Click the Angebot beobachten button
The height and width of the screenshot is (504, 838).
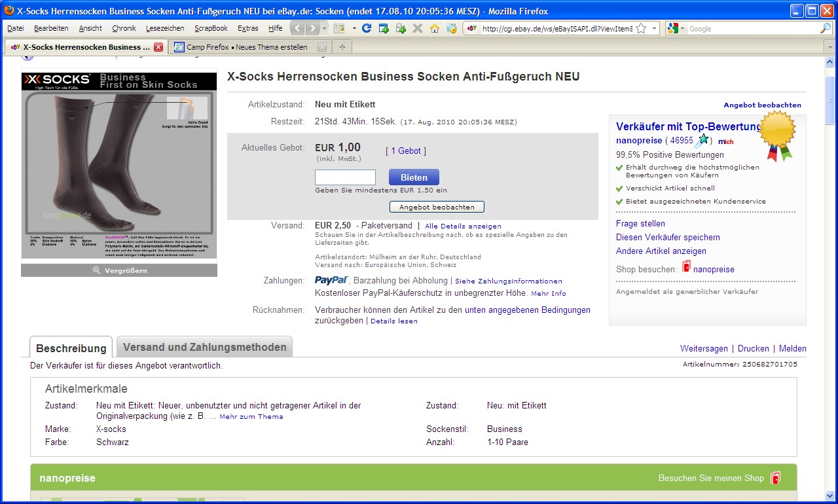point(437,207)
